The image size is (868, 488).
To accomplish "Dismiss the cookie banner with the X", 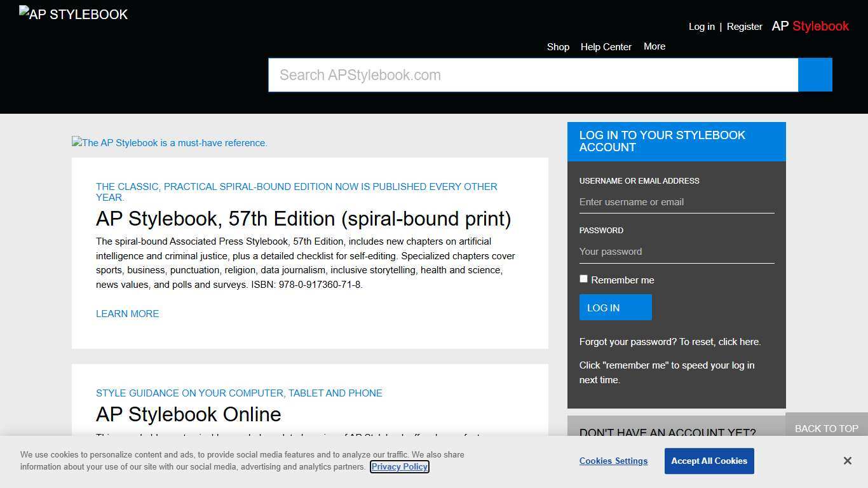I will tap(847, 461).
